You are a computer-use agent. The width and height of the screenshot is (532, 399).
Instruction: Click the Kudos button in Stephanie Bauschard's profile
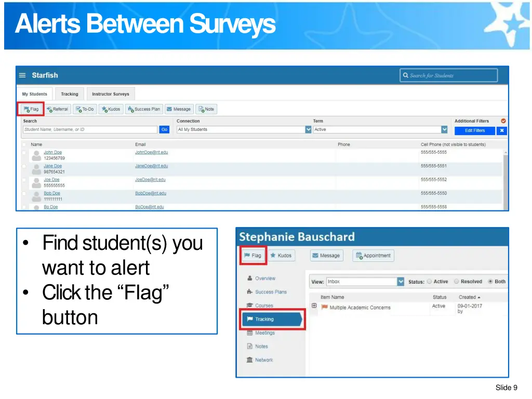pos(281,256)
